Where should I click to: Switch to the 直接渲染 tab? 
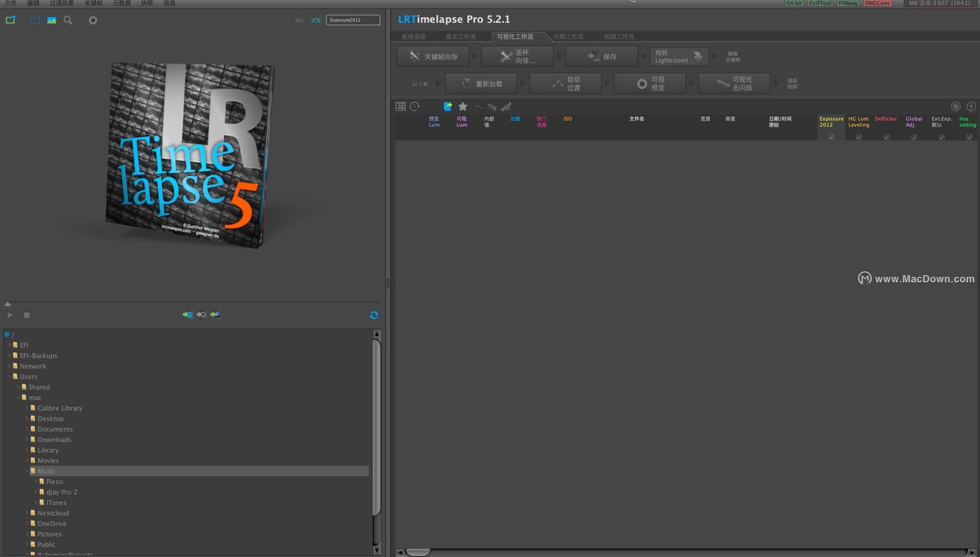(414, 36)
